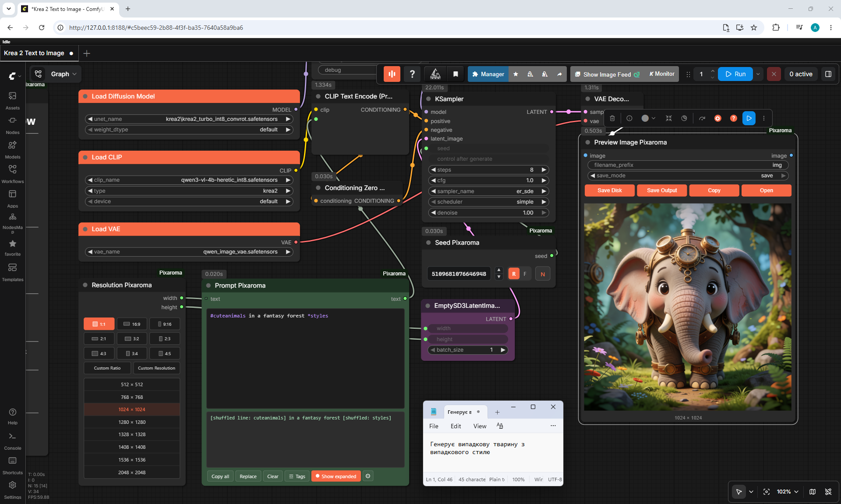Open the Console panel

13,441
